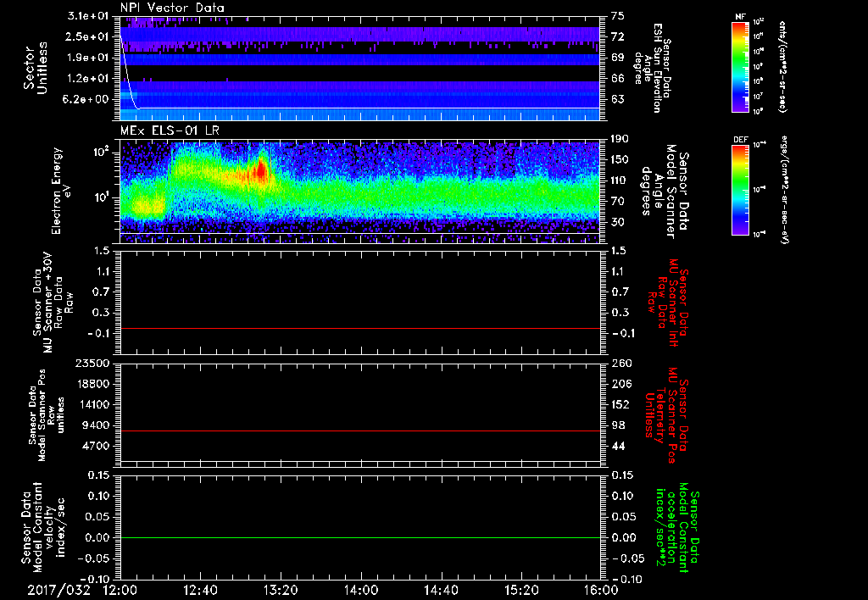The height and width of the screenshot is (600, 868).
Task: Click the '23500' Scanner Pos axis value
Action: [x=93, y=364]
